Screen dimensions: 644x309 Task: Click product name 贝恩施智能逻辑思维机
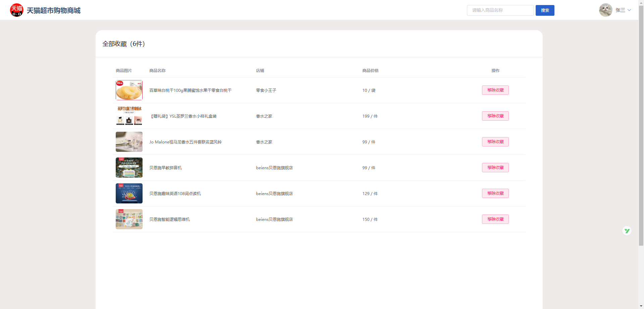(x=169, y=220)
